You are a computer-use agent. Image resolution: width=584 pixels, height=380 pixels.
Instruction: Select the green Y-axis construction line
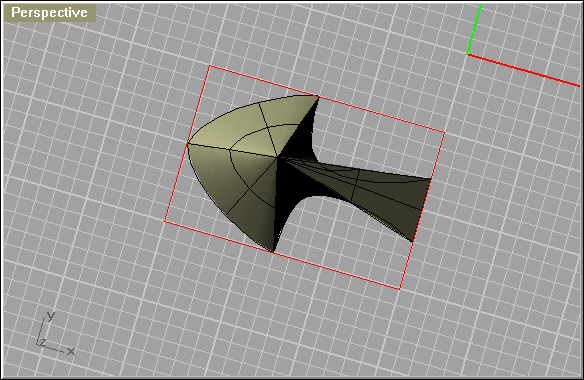[474, 29]
